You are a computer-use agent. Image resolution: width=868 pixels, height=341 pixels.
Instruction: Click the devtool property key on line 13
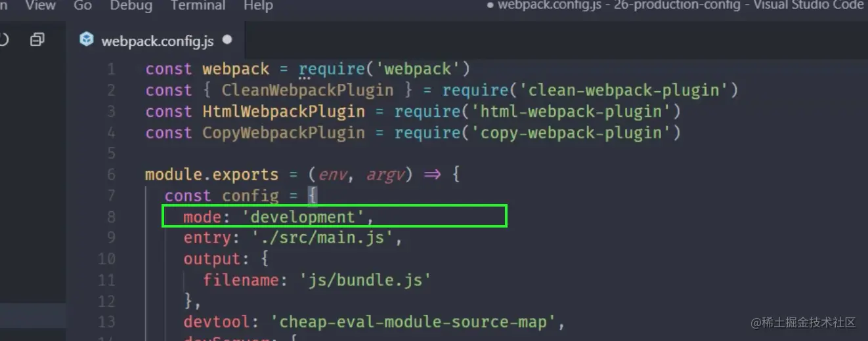(x=217, y=322)
